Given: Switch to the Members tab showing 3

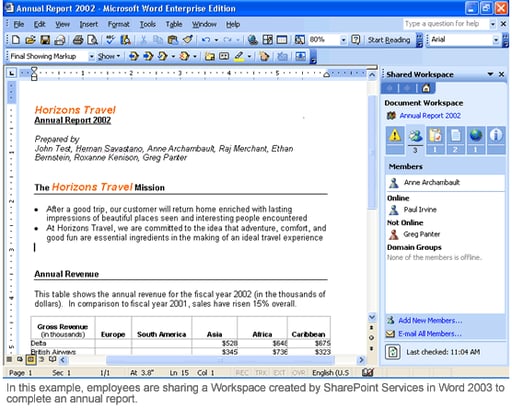Looking at the screenshot, I should (x=415, y=140).
